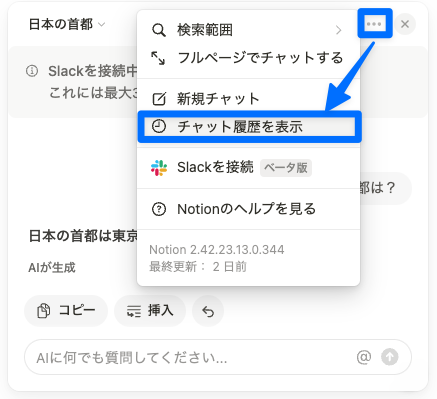The image size is (437, 399).
Task: Click the 挿入 button
Action: (x=150, y=311)
